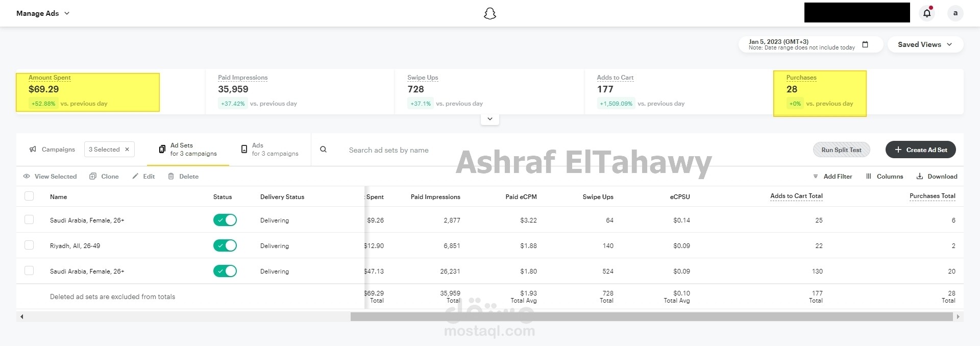Click the Clone icon
The image size is (980, 346).
tap(93, 177)
